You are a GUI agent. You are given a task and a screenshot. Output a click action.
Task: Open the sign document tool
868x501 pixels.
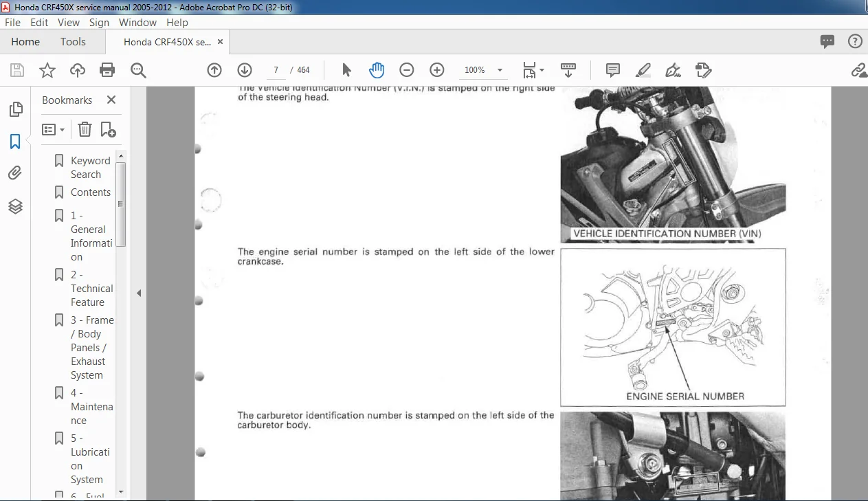point(674,70)
